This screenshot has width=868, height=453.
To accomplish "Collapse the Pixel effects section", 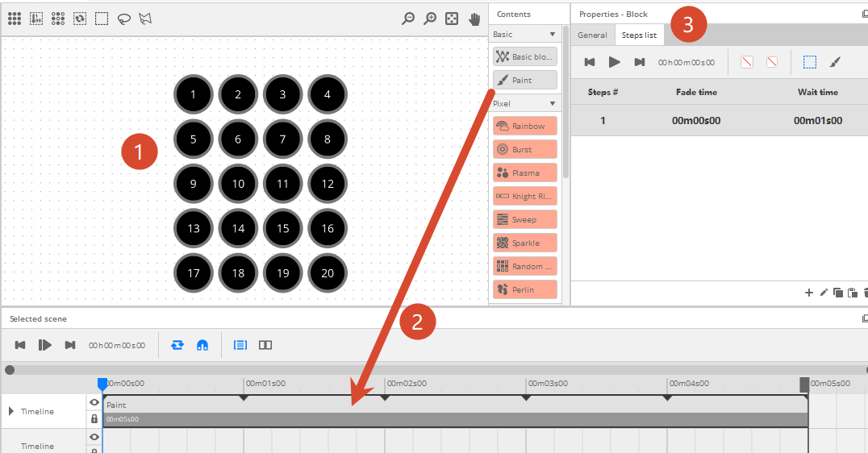I will pos(553,104).
